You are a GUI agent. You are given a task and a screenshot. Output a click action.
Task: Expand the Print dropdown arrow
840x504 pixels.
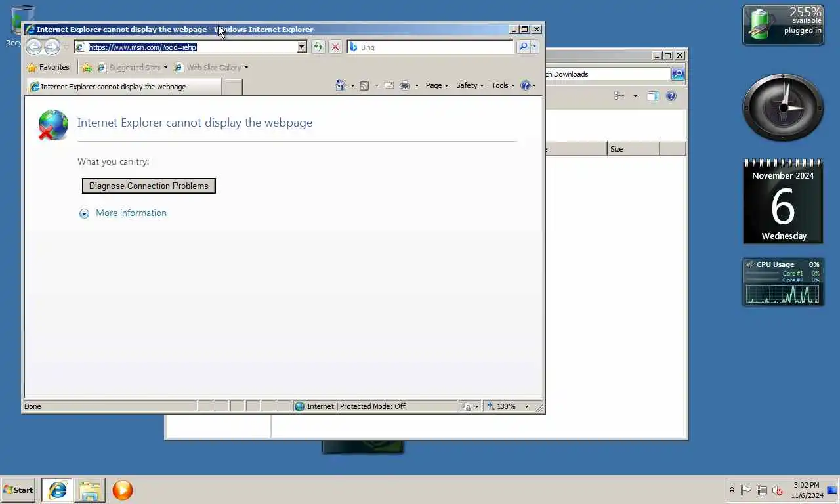point(417,85)
